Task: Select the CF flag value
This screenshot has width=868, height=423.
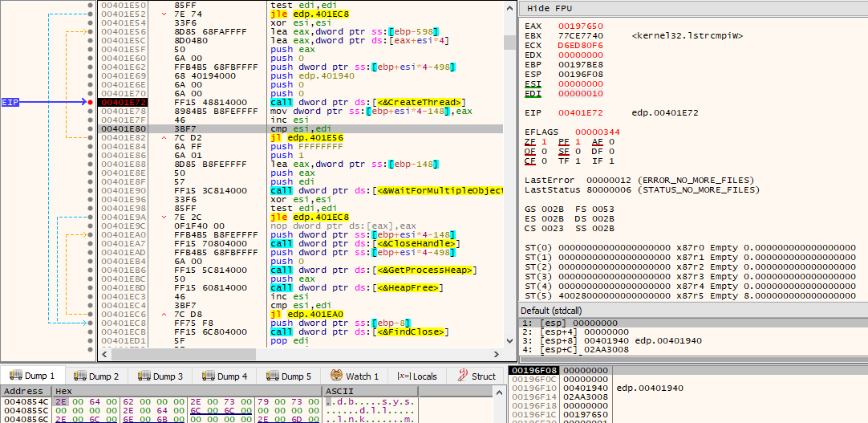Action: 543,161
